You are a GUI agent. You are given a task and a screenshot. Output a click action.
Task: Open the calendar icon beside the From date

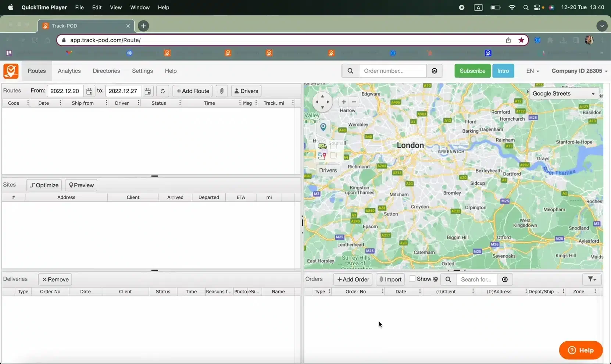(89, 91)
